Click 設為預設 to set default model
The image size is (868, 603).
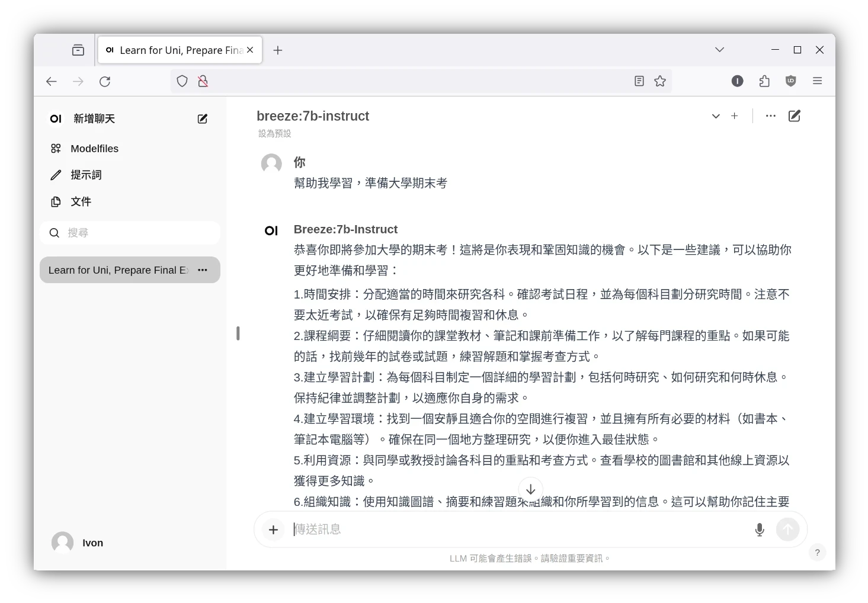tap(274, 134)
